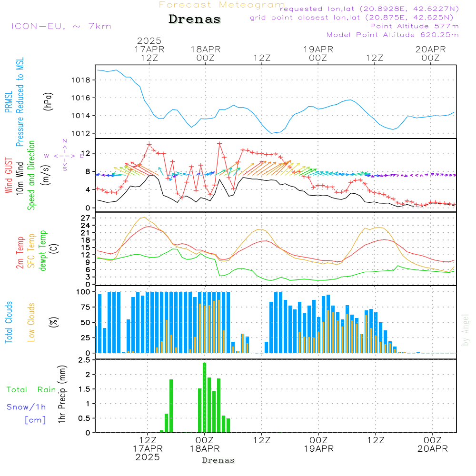
Task: Click the 1hr Precip (mm) axis label
Action: (62, 394)
